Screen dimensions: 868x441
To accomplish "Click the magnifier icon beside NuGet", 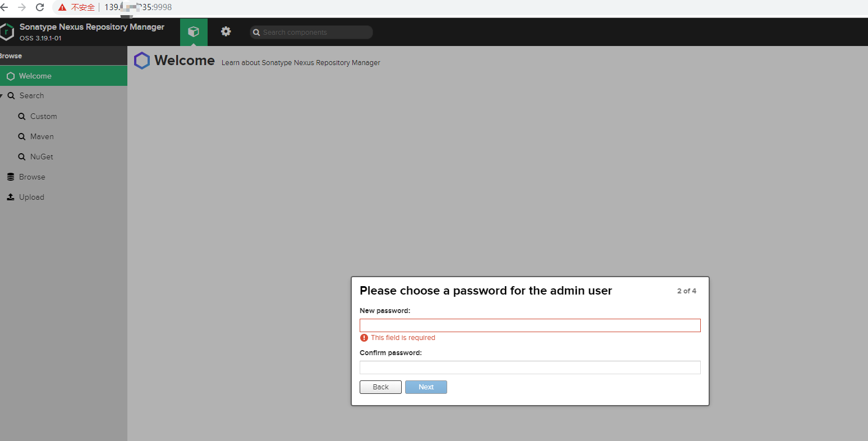I will (22, 157).
